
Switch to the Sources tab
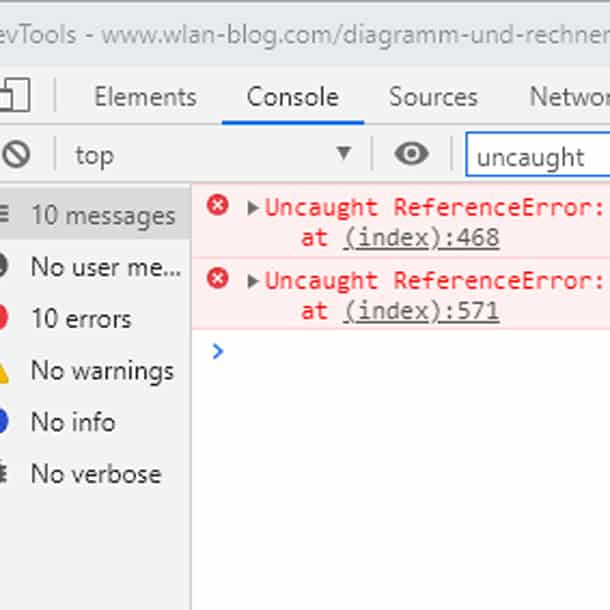tap(433, 96)
